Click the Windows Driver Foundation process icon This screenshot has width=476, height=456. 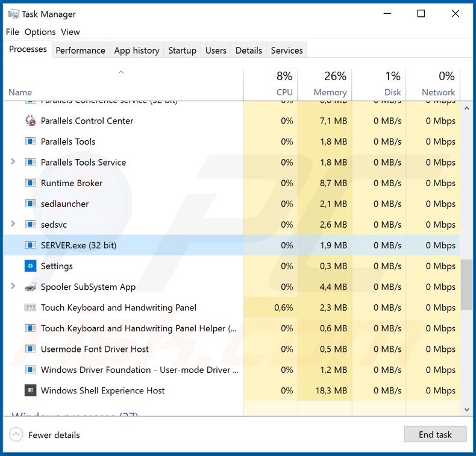coord(30,370)
